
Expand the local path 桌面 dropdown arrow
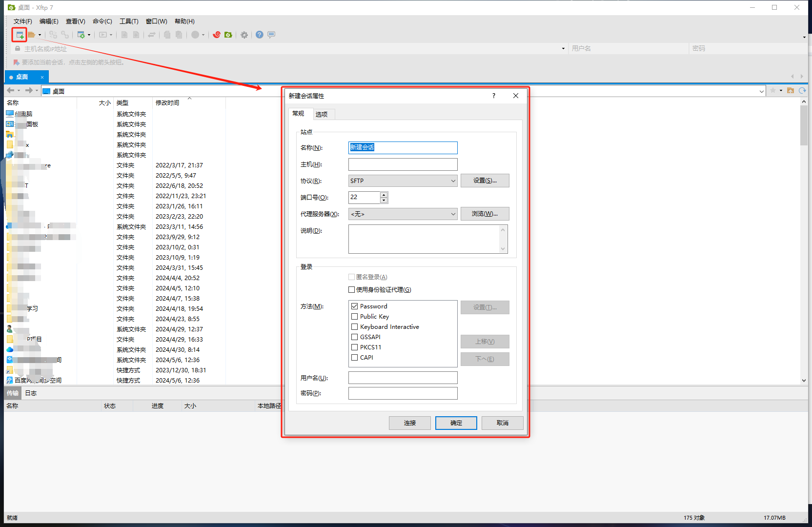pyautogui.click(x=761, y=91)
